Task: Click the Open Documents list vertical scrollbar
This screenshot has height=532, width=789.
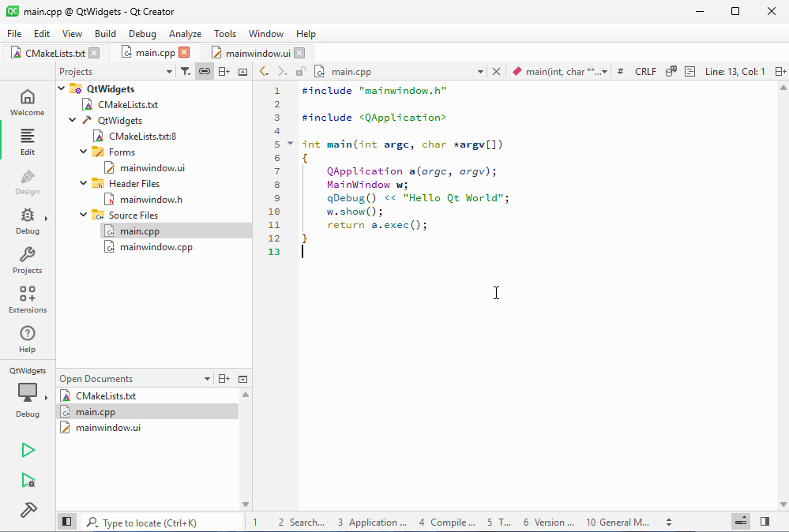Action: (x=246, y=450)
